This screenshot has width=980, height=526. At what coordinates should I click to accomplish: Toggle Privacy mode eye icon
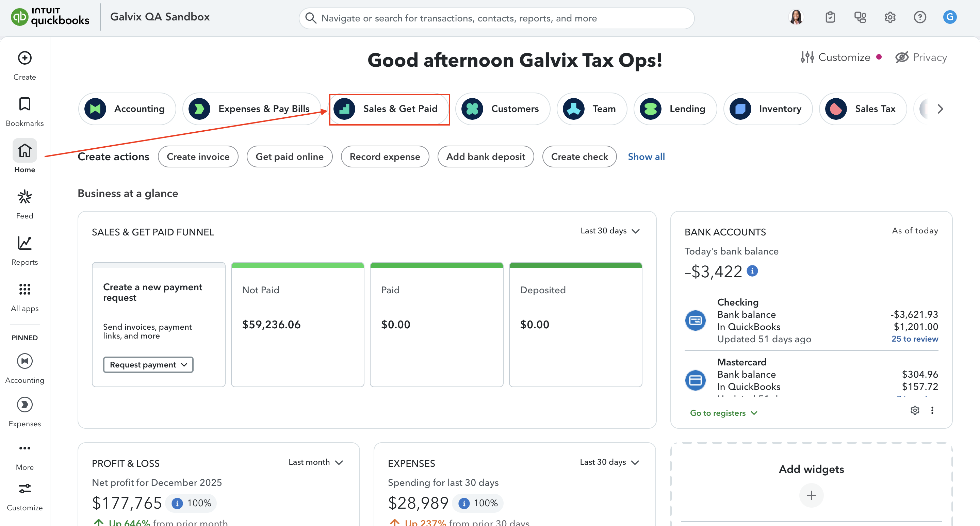[x=902, y=57]
